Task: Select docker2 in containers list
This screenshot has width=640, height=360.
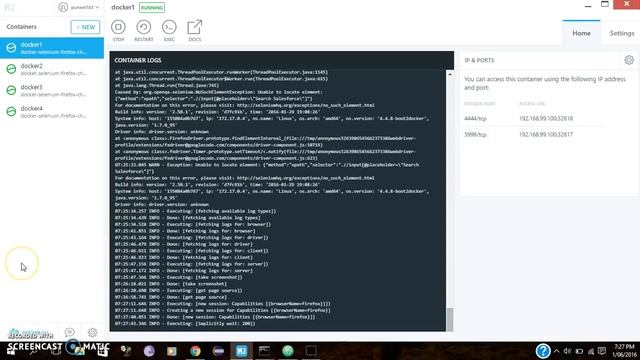Action: tap(52, 69)
